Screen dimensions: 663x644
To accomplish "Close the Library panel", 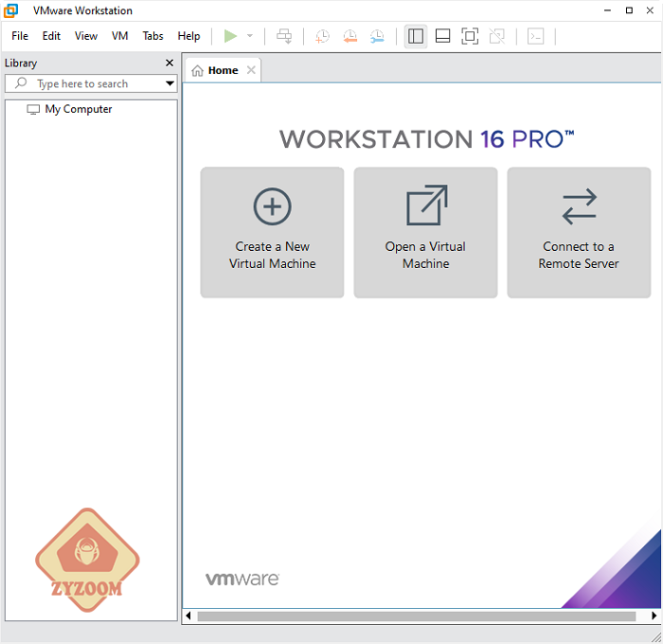I will pyautogui.click(x=170, y=63).
